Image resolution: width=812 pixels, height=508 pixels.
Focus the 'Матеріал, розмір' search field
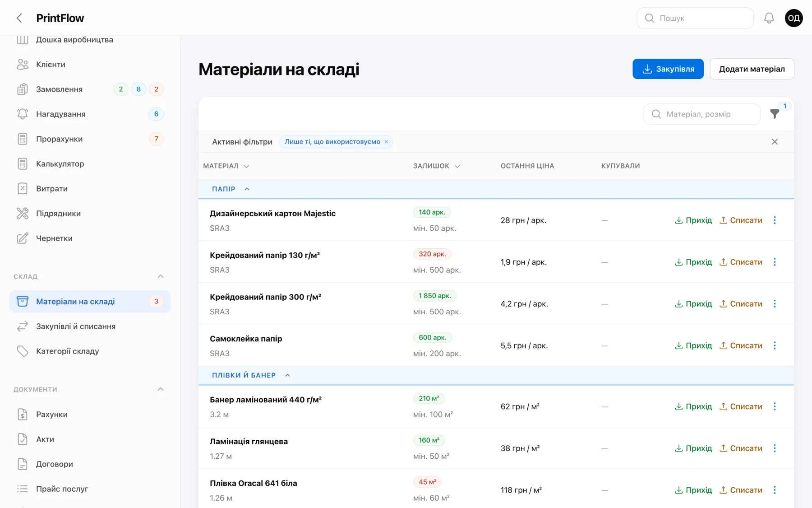tap(702, 114)
